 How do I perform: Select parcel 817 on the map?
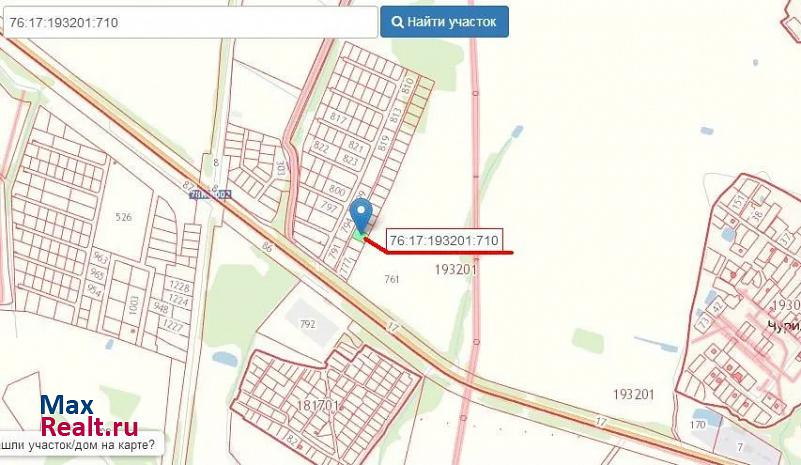[339, 118]
